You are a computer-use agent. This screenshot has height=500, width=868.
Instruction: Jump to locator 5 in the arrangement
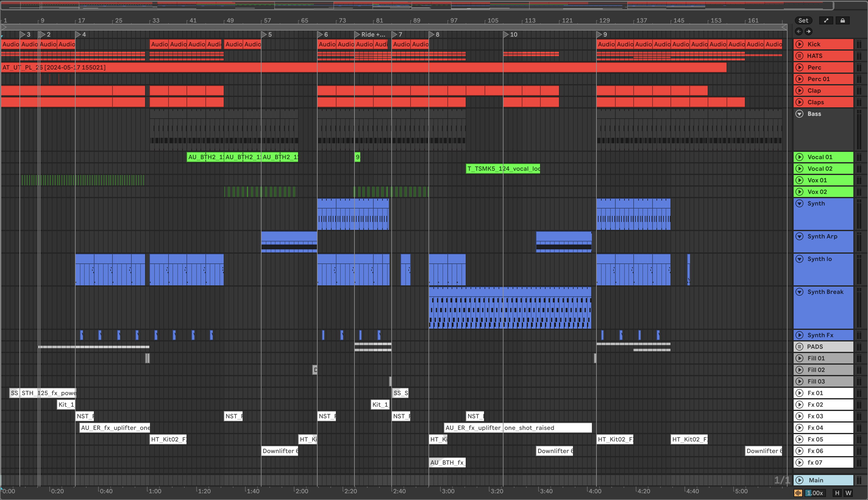point(267,35)
